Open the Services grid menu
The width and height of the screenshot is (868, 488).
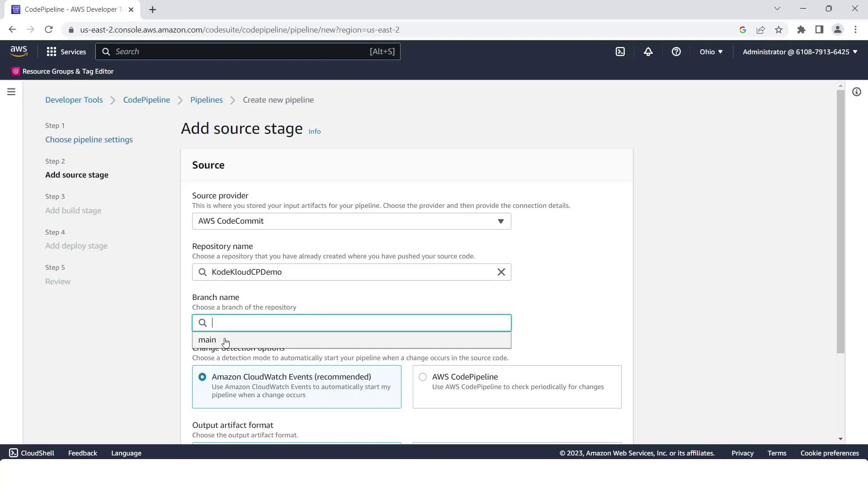click(66, 52)
